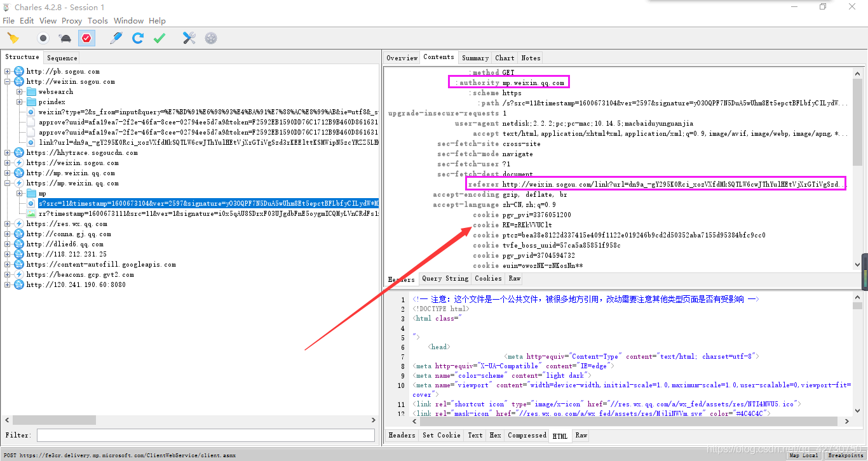Toggle breakpoints with the red hexagon icon
The image size is (868, 461).
pos(86,38)
